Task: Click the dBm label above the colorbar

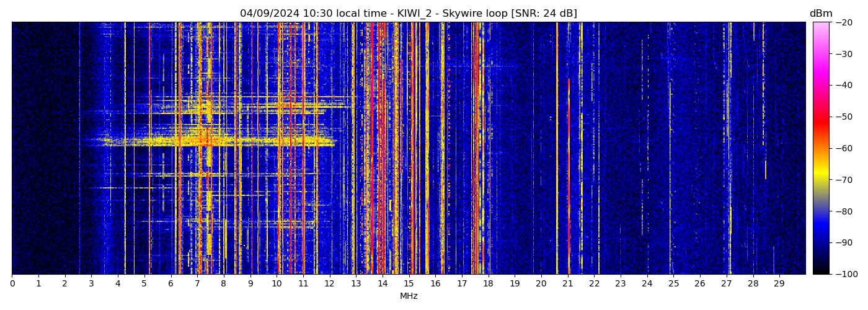Action: (821, 14)
